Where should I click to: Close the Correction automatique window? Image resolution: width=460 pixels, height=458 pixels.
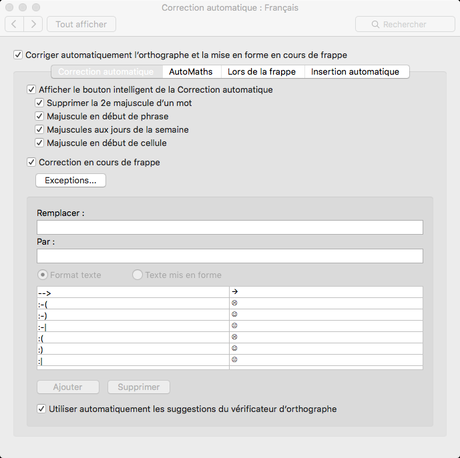(x=9, y=7)
